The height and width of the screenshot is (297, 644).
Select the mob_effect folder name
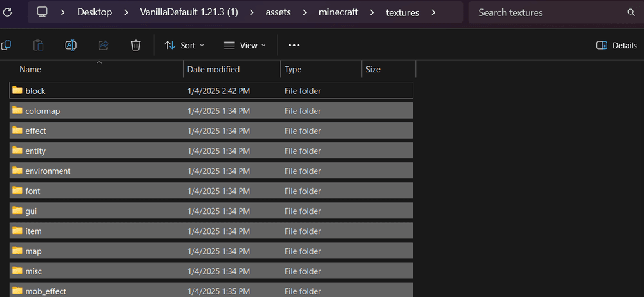click(x=46, y=291)
